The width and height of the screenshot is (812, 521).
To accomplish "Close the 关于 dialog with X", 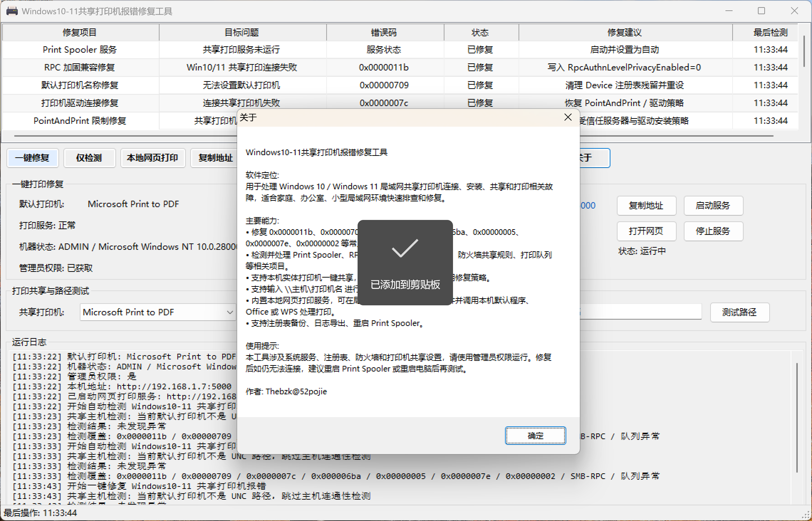I will click(x=568, y=117).
